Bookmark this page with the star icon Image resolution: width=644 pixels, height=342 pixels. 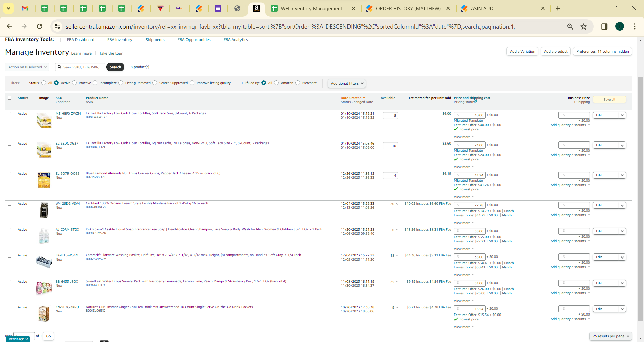(x=584, y=26)
